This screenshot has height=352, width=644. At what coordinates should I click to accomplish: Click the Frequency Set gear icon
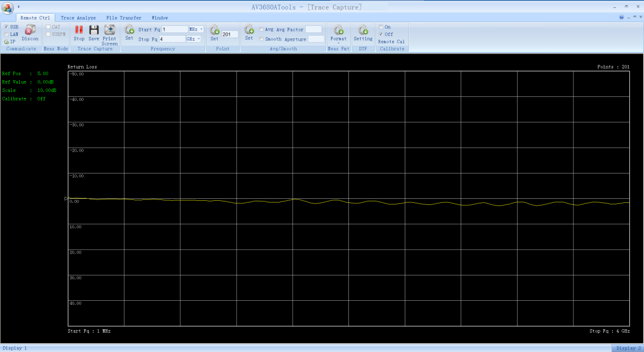pos(129,30)
